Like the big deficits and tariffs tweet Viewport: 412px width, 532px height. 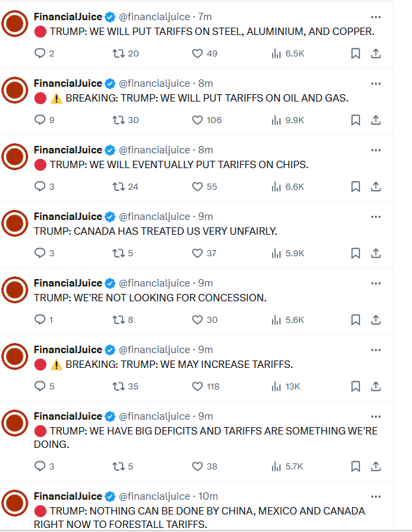pyautogui.click(x=197, y=466)
